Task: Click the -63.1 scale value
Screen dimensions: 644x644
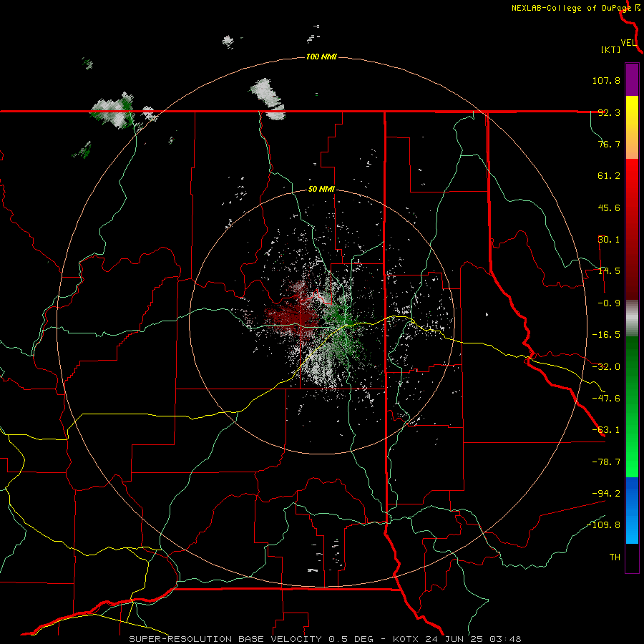Action: pos(606,430)
